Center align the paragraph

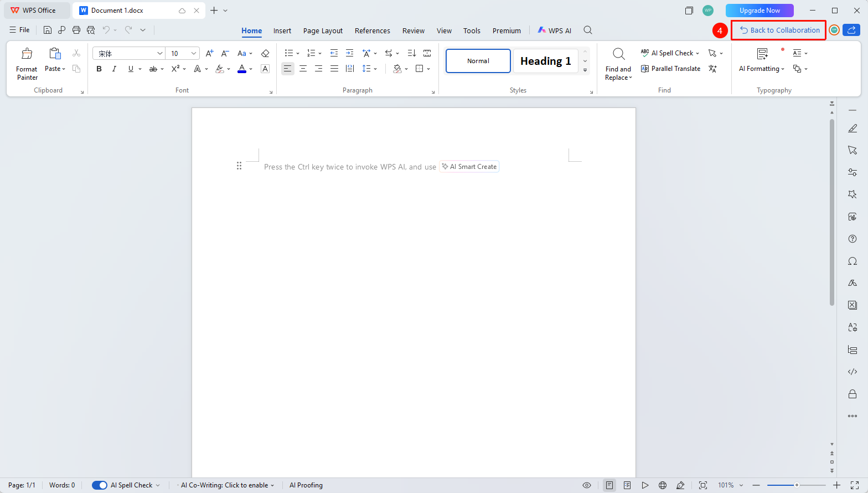[x=303, y=69]
